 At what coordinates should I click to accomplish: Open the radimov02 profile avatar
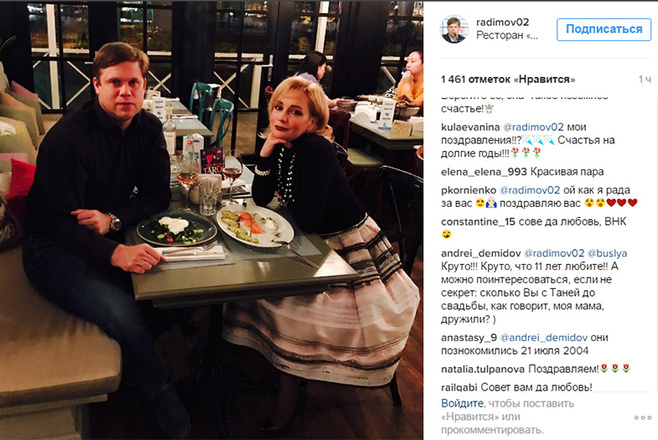click(x=454, y=29)
